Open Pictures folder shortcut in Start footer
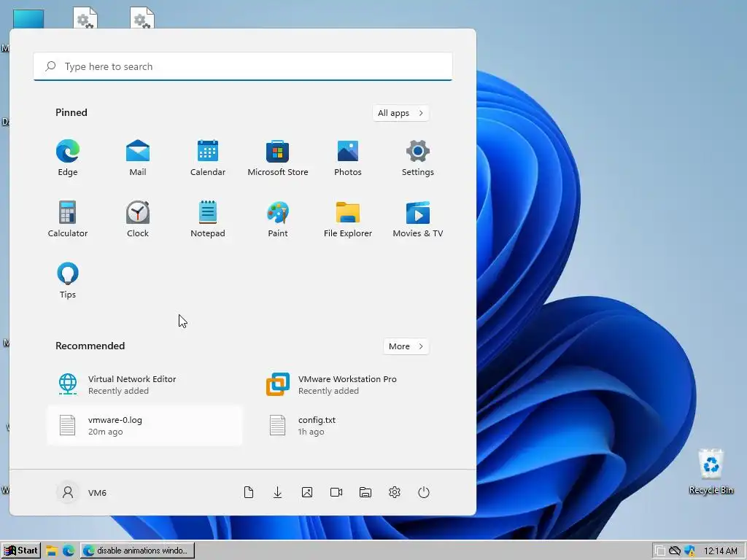Image resolution: width=747 pixels, height=560 pixels. (307, 492)
